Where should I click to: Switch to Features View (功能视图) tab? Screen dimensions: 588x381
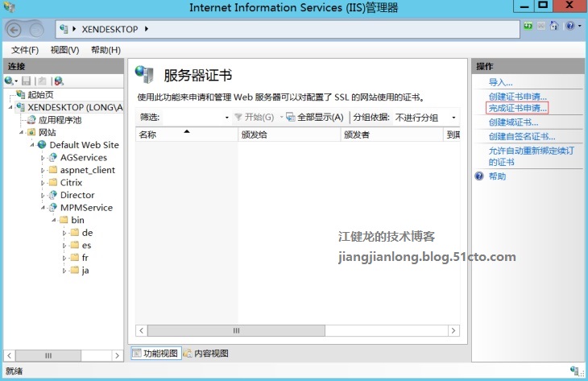point(156,354)
